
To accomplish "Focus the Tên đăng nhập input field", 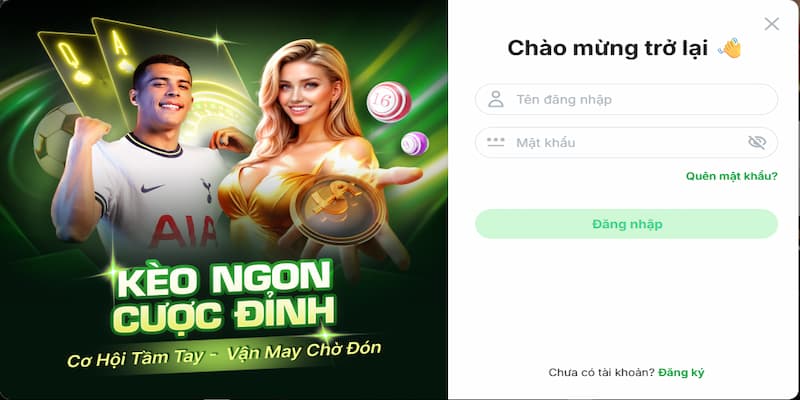I will (626, 99).
